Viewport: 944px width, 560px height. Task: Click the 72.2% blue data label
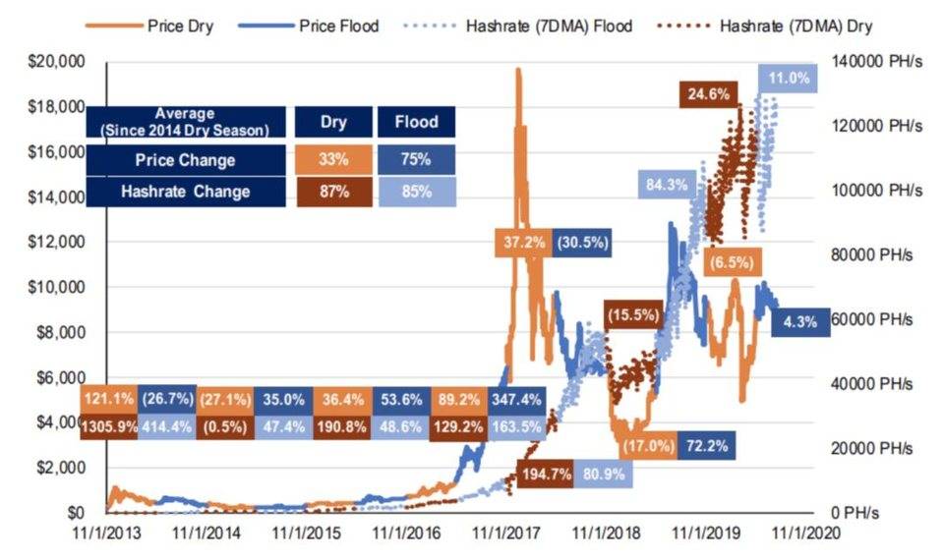click(x=707, y=446)
